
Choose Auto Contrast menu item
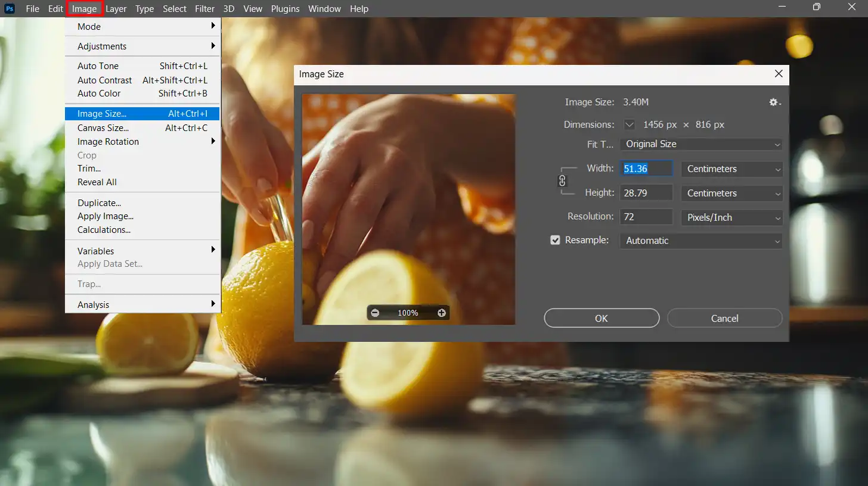click(x=142, y=80)
